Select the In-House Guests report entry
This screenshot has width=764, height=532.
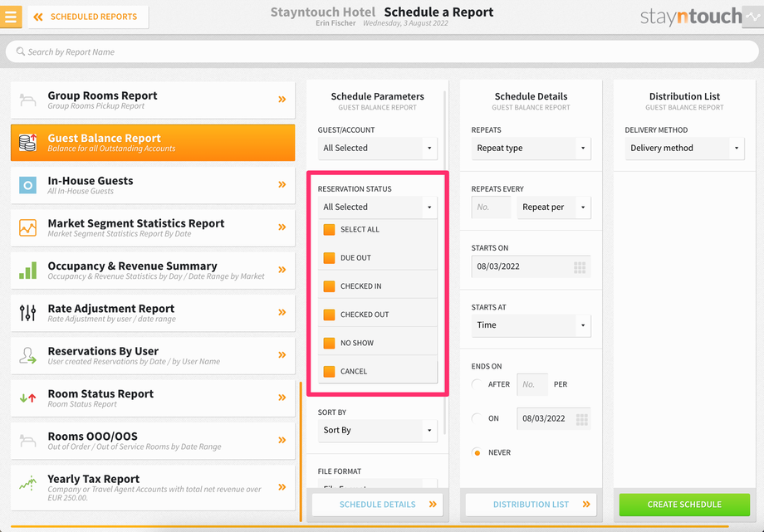153,185
